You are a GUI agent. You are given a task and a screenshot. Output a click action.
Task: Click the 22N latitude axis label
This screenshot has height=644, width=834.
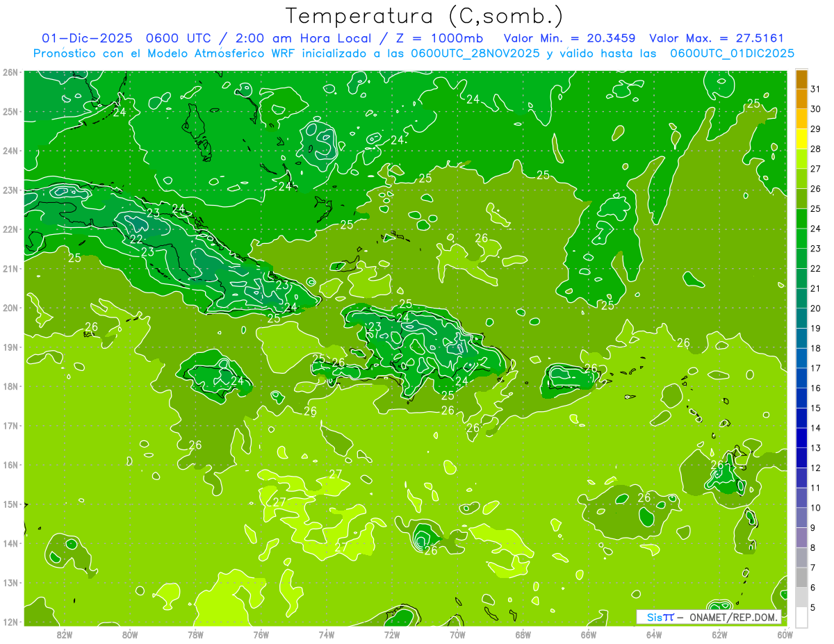10,229
